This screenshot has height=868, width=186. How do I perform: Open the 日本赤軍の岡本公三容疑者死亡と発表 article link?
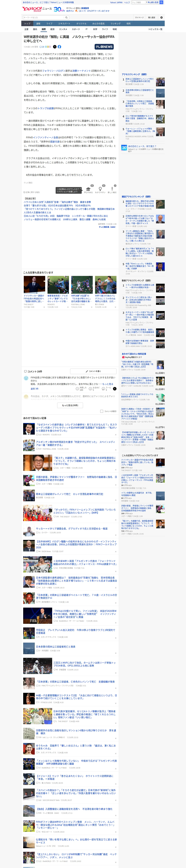tap(56, 647)
